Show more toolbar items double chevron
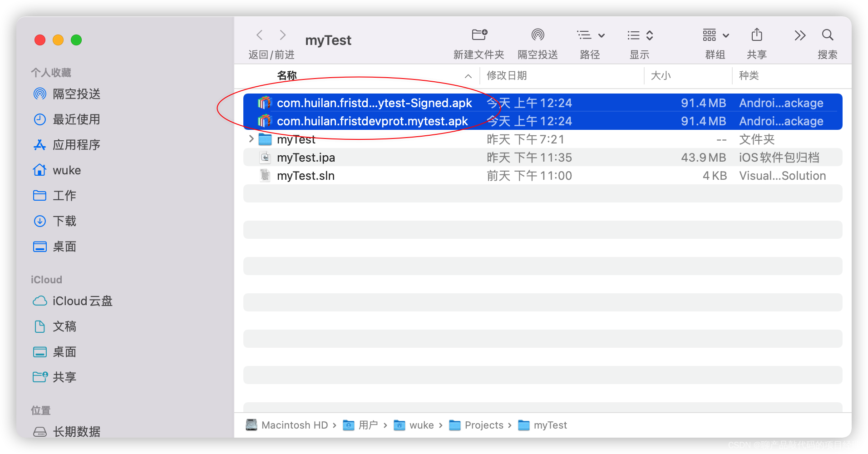 pos(800,35)
